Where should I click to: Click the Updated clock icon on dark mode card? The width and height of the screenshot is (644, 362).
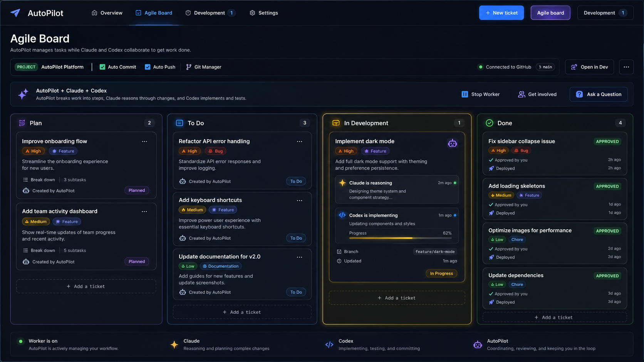(x=339, y=261)
